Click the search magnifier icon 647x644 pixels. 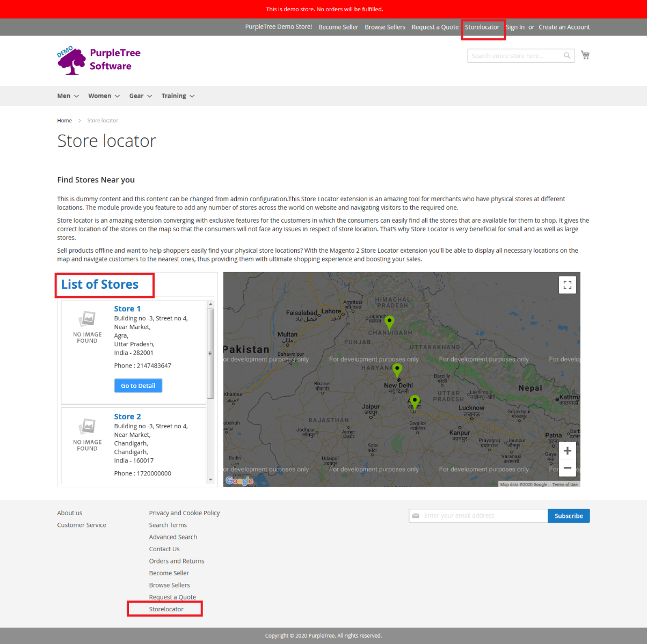pyautogui.click(x=567, y=55)
